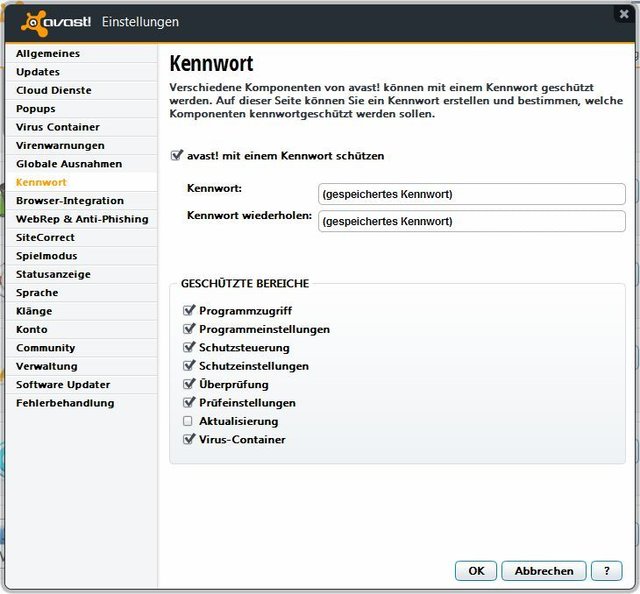Enable the Aktualisierung checkbox
Screen dimensions: 640x594
188,421
